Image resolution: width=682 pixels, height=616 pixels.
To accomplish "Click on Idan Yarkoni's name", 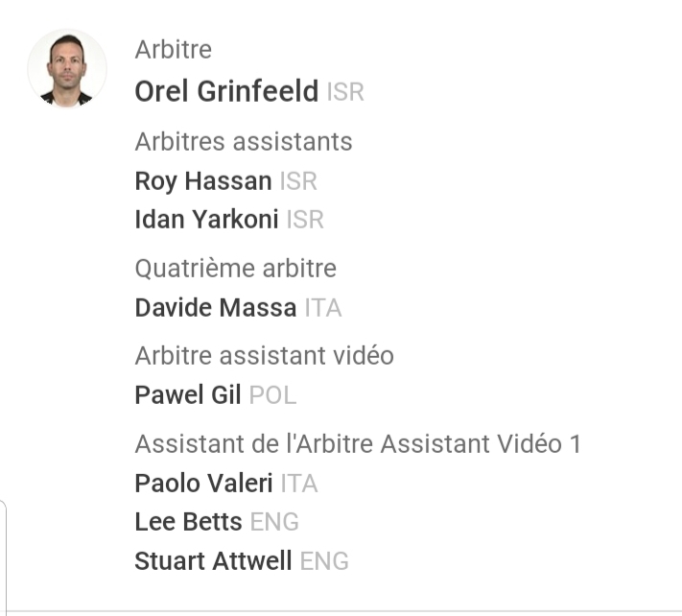I will click(x=206, y=220).
